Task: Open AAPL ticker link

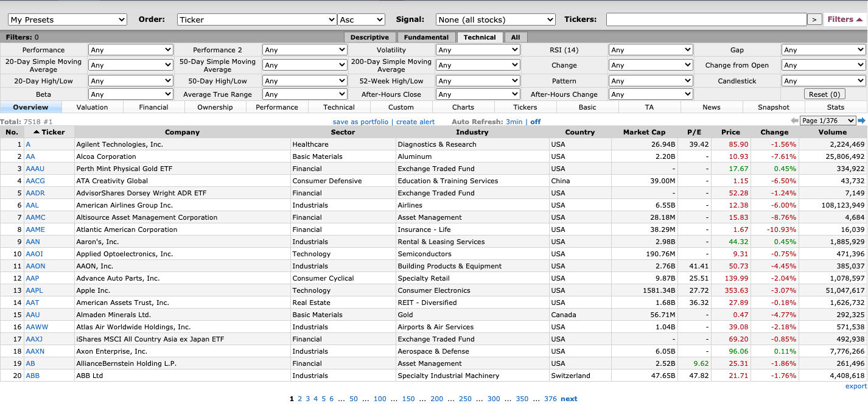Action: pos(34,290)
